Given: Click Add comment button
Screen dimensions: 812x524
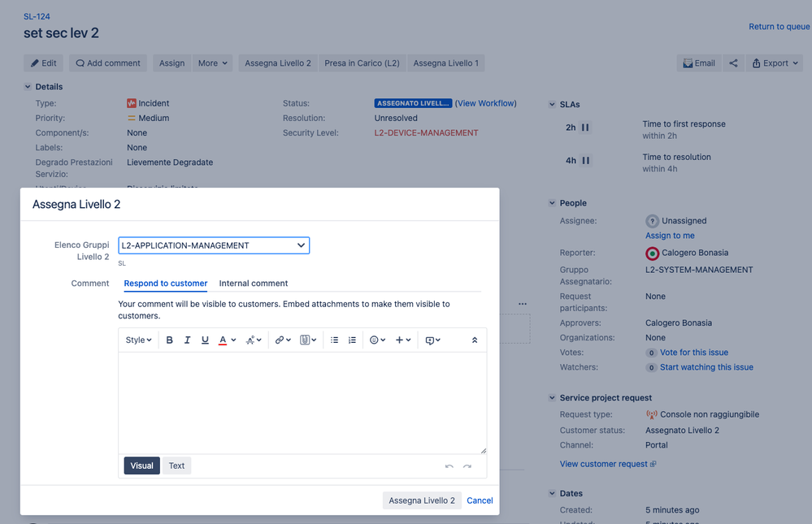Looking at the screenshot, I should [108, 63].
